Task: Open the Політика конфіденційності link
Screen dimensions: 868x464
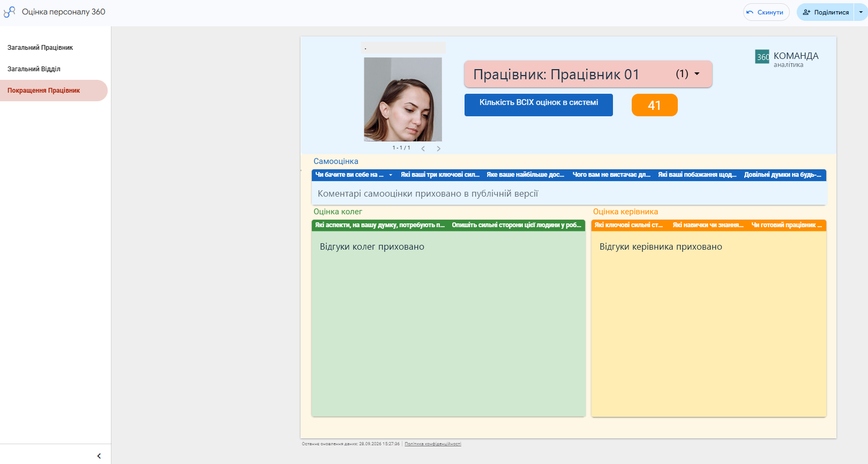Action: (x=433, y=444)
